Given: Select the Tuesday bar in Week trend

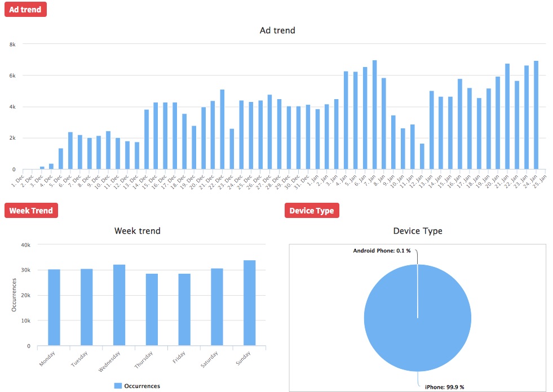Looking at the screenshot, I should pyautogui.click(x=87, y=308).
